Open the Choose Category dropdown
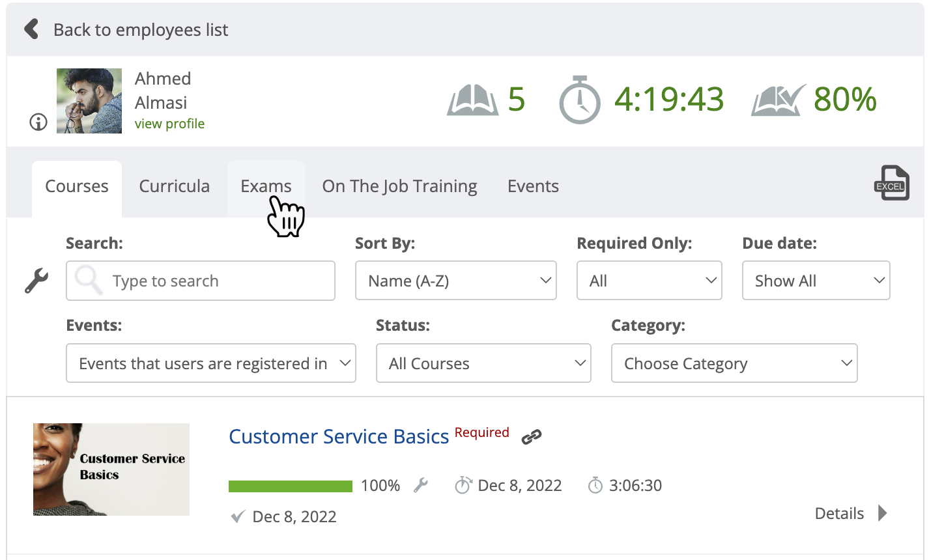The height and width of the screenshot is (560, 929). click(x=734, y=363)
